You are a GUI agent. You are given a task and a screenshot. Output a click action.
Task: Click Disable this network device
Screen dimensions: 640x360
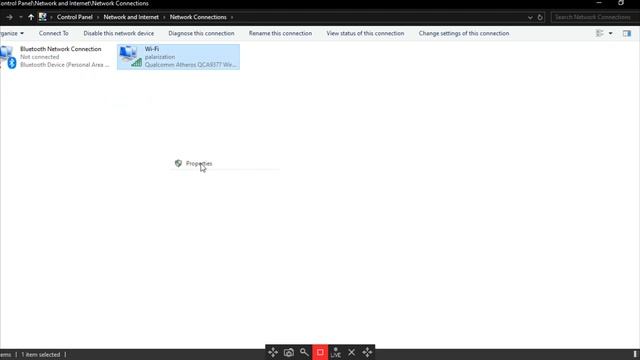[x=119, y=33]
